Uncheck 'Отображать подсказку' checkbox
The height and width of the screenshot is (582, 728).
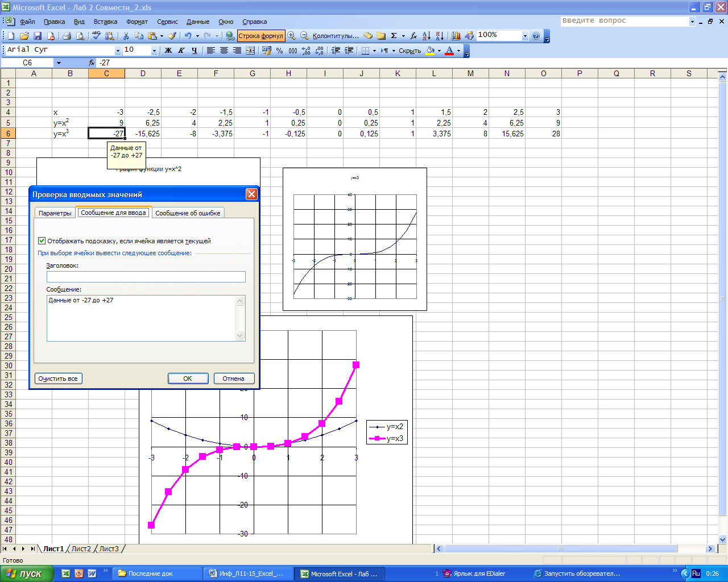[x=42, y=241]
